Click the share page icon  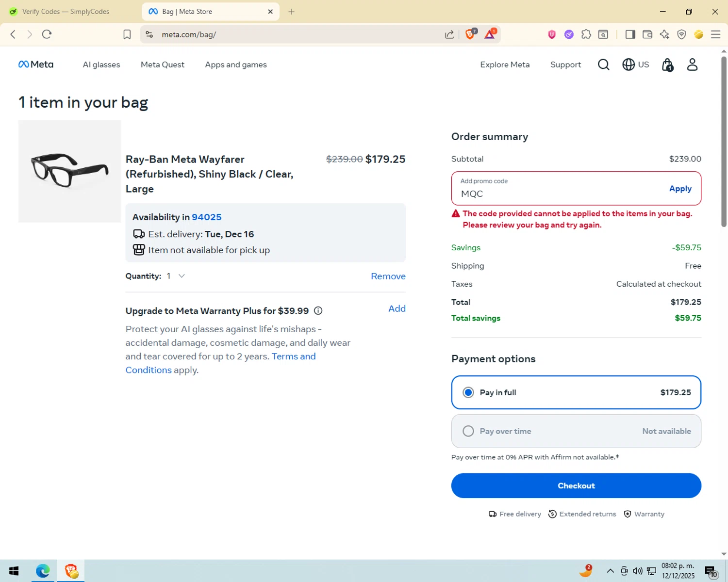pyautogui.click(x=449, y=34)
